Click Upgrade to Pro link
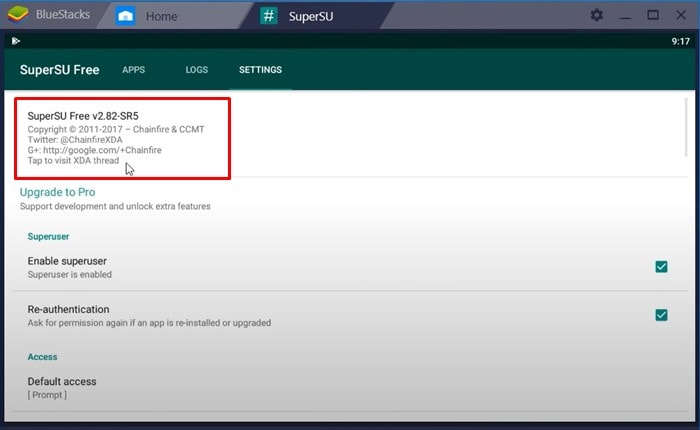The width and height of the screenshot is (700, 430). [57, 192]
